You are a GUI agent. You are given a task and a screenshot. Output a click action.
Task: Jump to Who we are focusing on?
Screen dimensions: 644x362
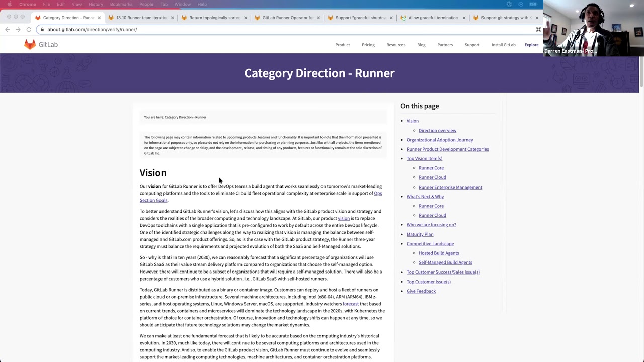431,225
